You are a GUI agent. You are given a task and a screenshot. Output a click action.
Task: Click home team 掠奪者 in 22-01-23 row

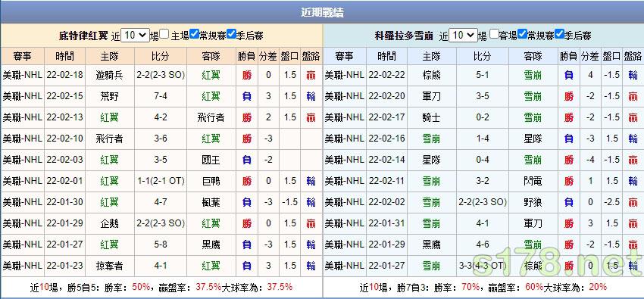click(x=109, y=266)
